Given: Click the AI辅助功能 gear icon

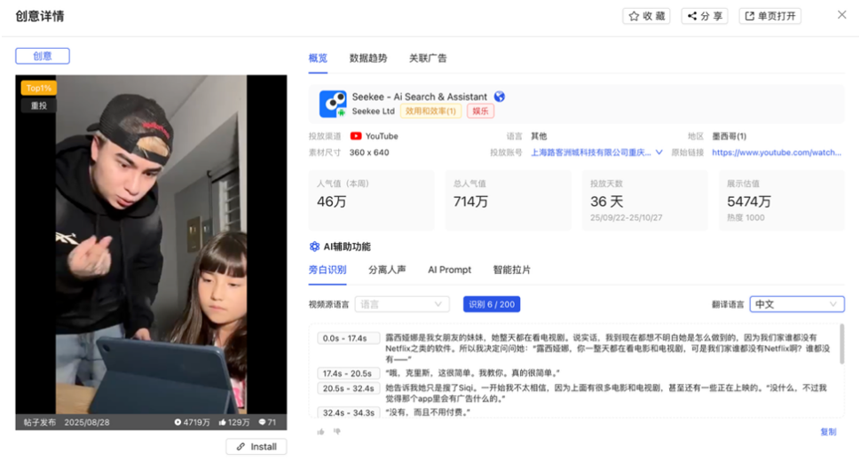Looking at the screenshot, I should [314, 247].
